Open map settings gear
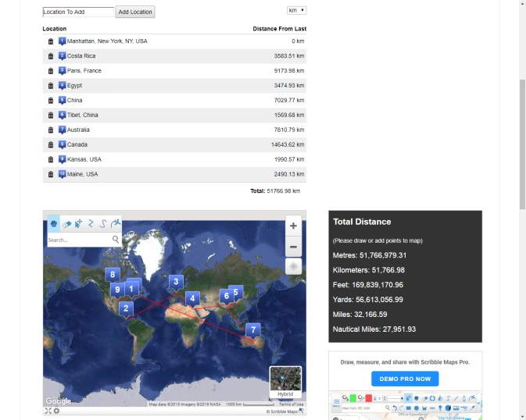The height and width of the screenshot is (420, 526). [x=57, y=411]
